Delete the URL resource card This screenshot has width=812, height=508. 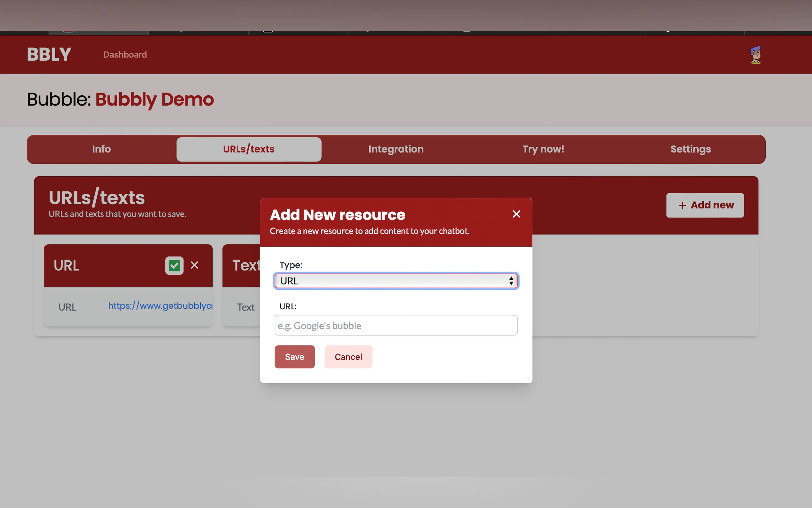[194, 265]
